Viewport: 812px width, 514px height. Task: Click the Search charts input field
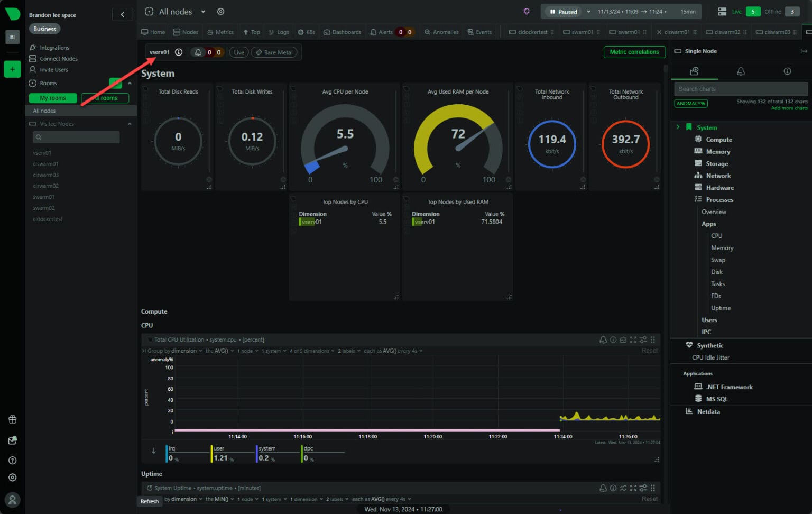pyautogui.click(x=740, y=88)
